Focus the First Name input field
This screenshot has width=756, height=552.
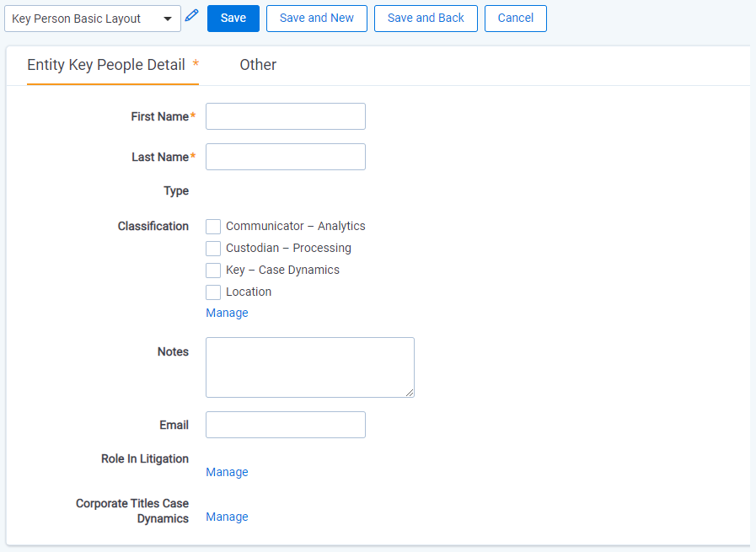point(286,116)
